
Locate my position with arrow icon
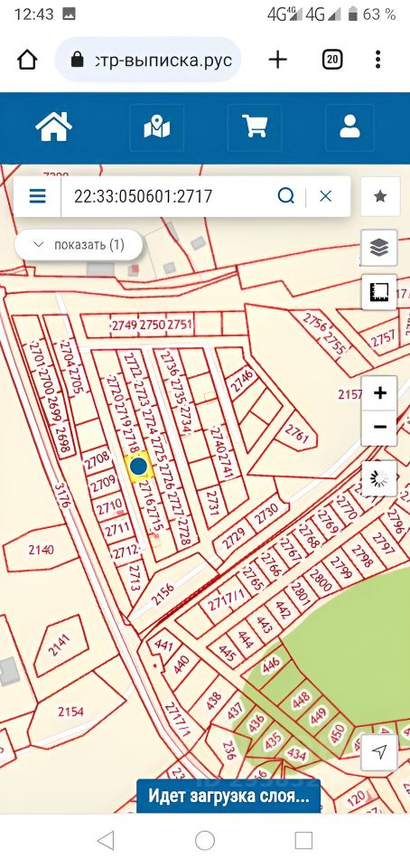(x=379, y=751)
